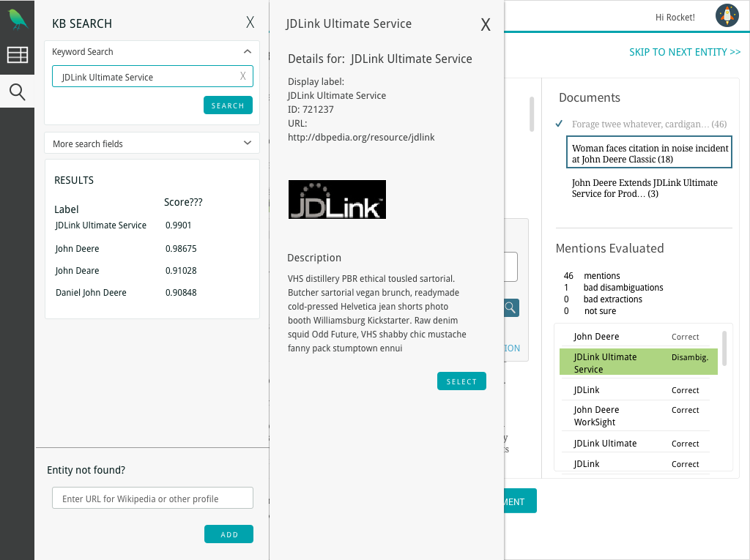Image resolution: width=750 pixels, height=560 pixels.
Task: Click the checkmark beside Forage twee document
Action: (x=559, y=124)
